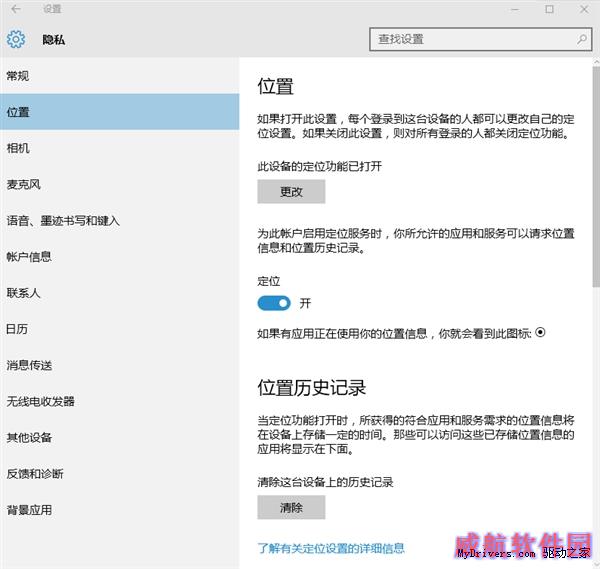The image size is (600, 569).
Task: Maximize the settings window
Action: click(x=549, y=9)
